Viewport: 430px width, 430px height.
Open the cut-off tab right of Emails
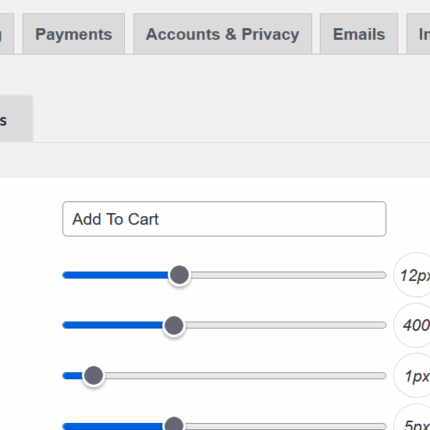419,34
